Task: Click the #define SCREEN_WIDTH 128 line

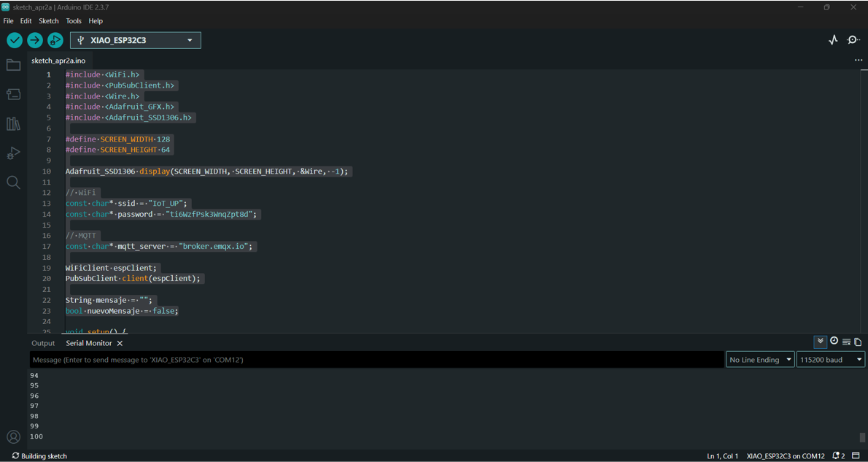Action: pos(118,139)
